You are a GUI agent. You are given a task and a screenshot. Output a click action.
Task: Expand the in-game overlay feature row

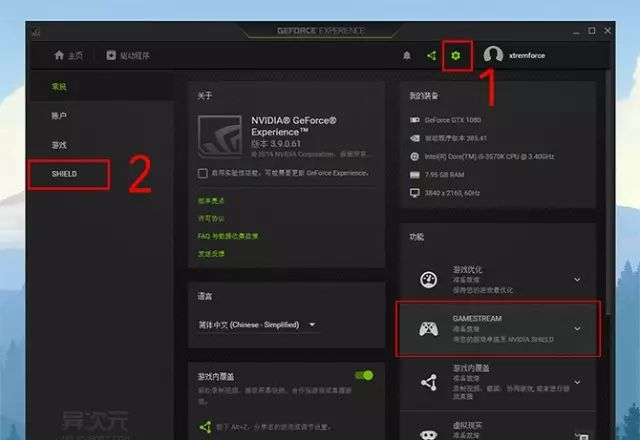coord(498,382)
